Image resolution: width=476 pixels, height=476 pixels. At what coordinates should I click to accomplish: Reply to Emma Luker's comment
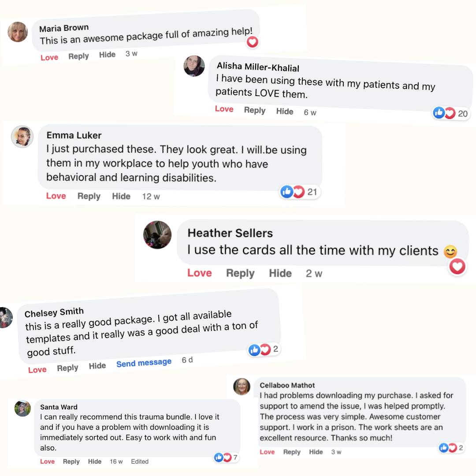(89, 197)
